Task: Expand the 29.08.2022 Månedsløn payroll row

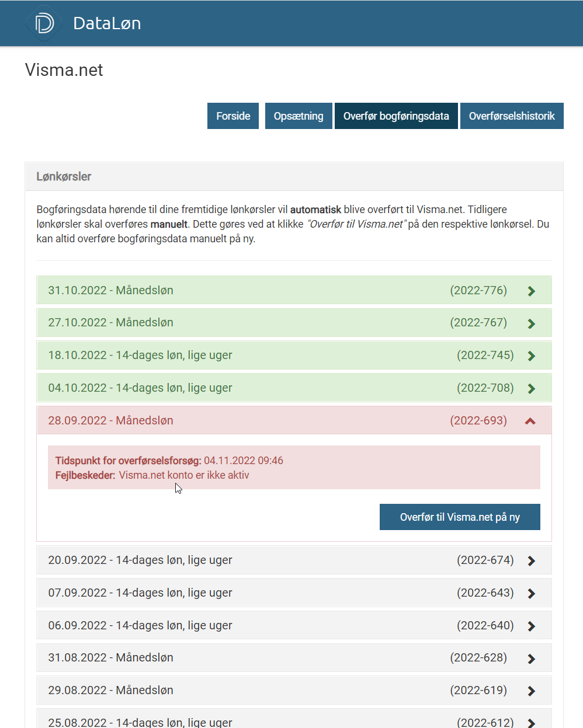Action: (294, 691)
